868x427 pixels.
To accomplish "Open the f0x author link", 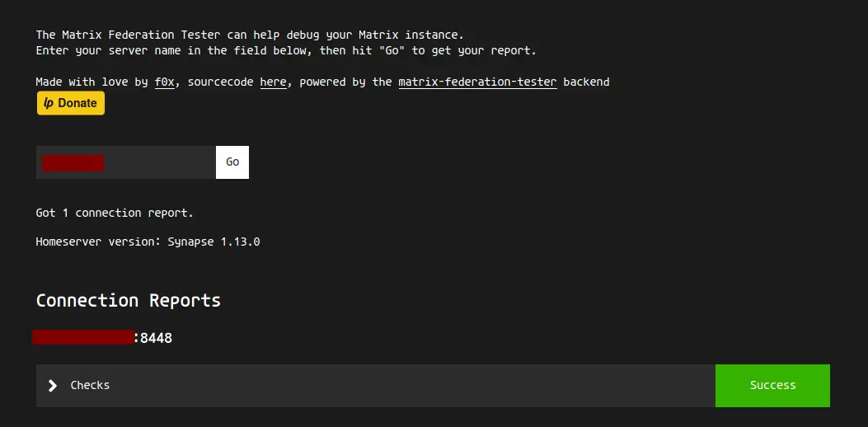I will tap(165, 82).
